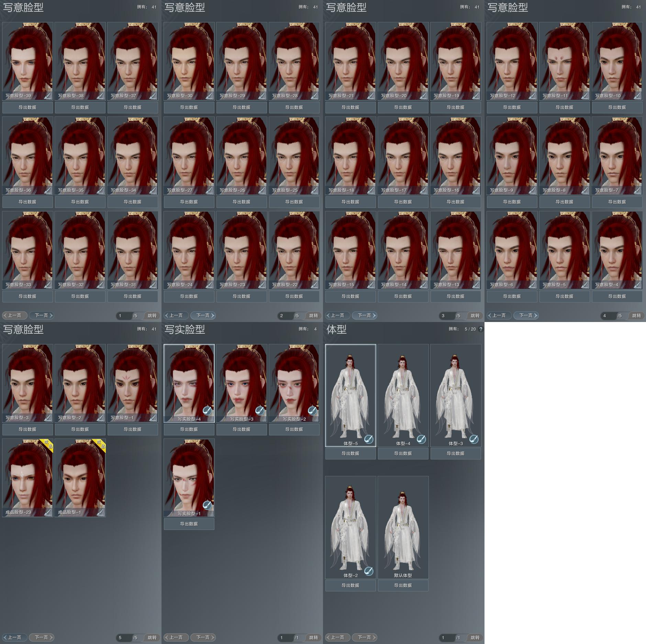This screenshot has width=646, height=644.
Task: Select realistic face 写实脸型-2 thumbnail
Action: coord(294,383)
